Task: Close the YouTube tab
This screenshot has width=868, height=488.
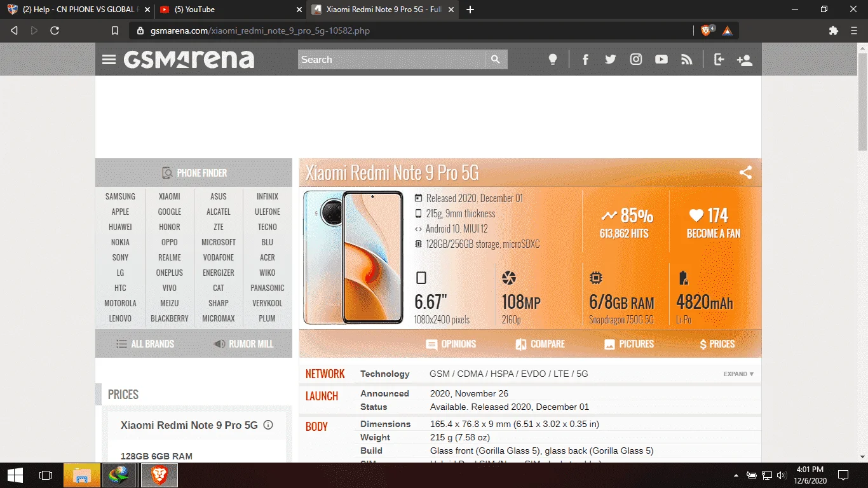Action: point(299,10)
